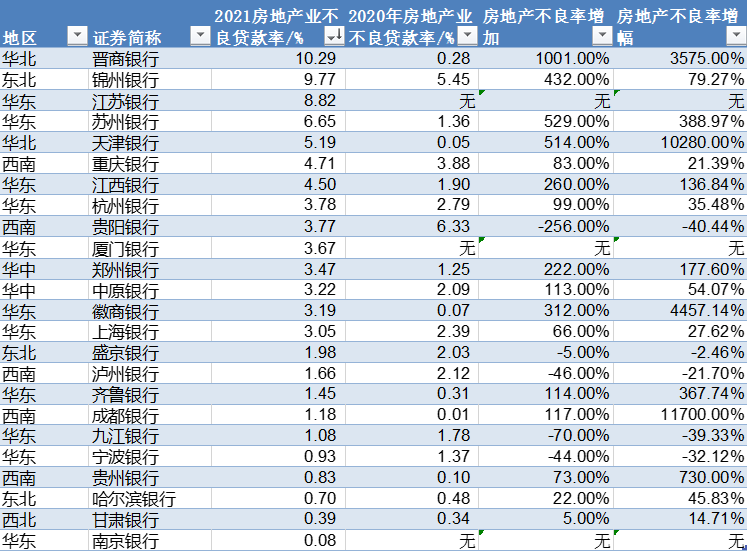
Task: Open the 证券简称 column filter dropdown
Action: [200, 35]
